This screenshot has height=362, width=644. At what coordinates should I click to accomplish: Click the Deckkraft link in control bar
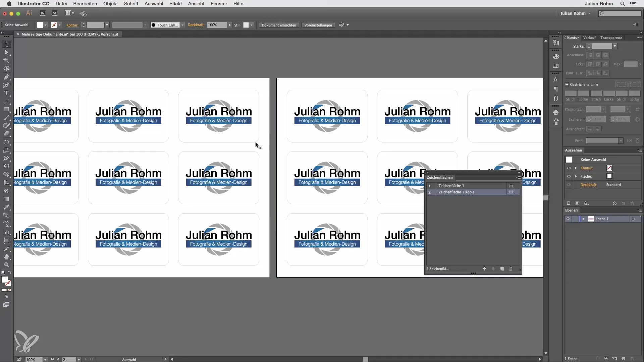pyautogui.click(x=196, y=25)
